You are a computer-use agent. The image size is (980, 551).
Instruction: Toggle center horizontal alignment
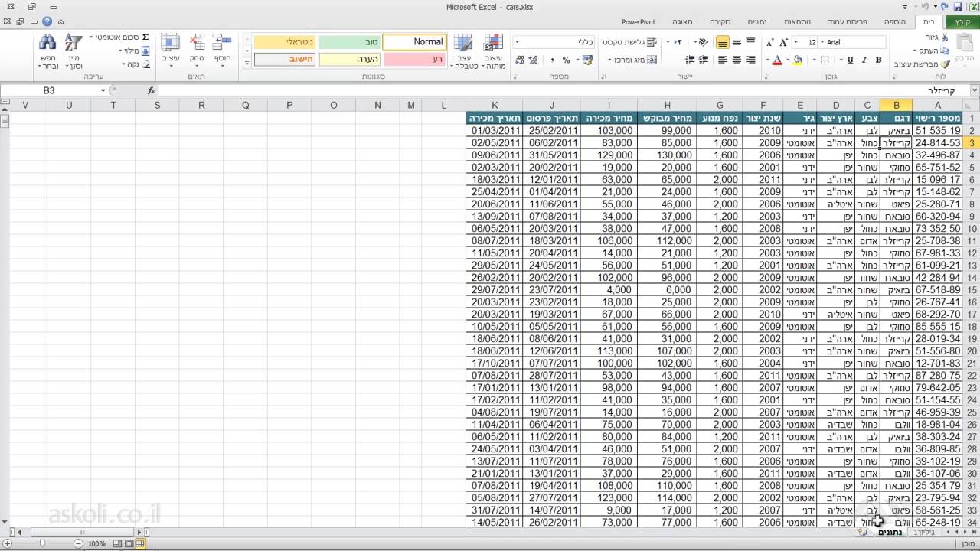[x=737, y=60]
